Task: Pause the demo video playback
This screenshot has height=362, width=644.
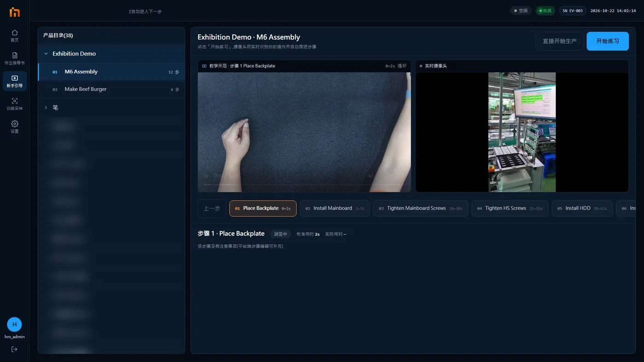Action: click(x=206, y=175)
